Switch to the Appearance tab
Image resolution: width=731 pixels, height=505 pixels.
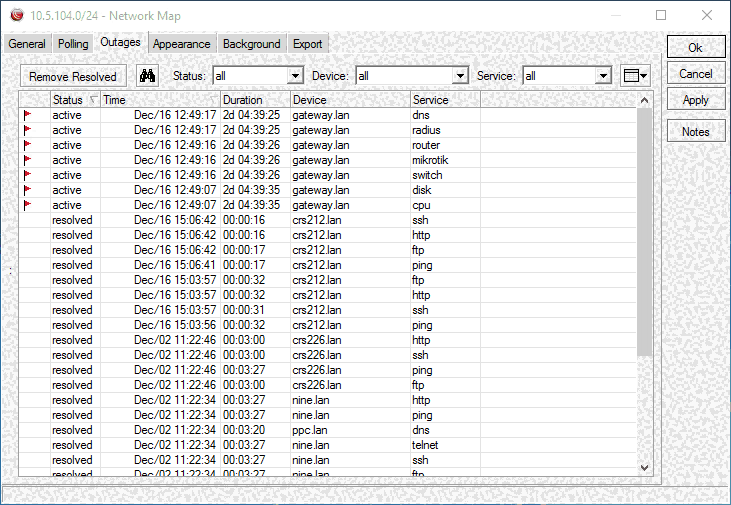[181, 44]
